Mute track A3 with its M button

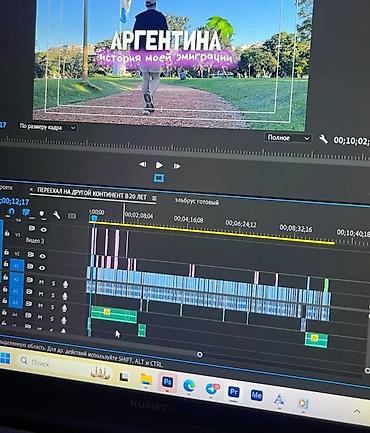(40, 305)
